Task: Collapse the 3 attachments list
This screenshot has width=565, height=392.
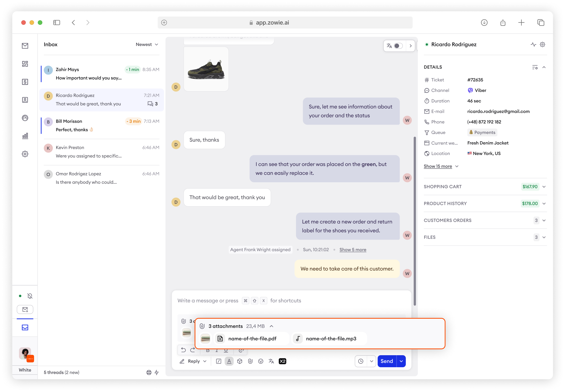Action: point(271,326)
